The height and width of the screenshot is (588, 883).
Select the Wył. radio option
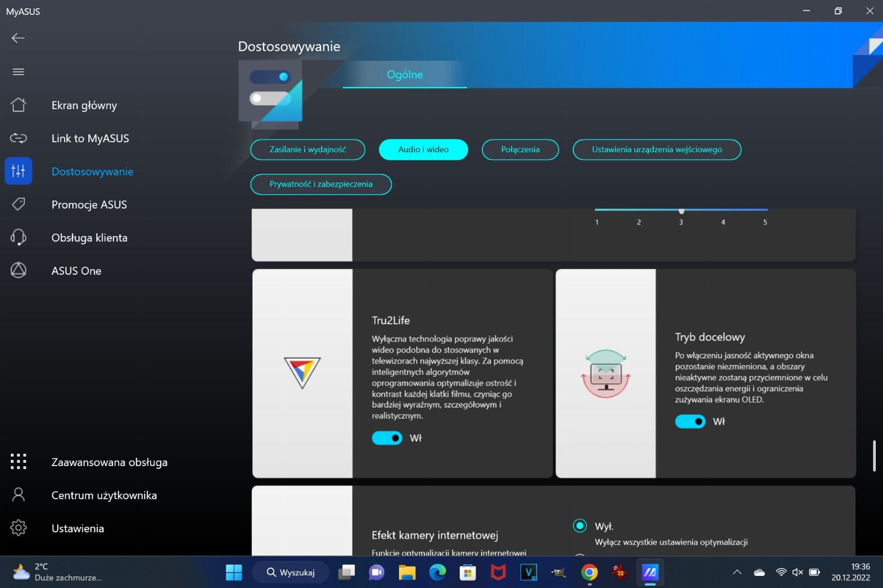pyautogui.click(x=579, y=526)
